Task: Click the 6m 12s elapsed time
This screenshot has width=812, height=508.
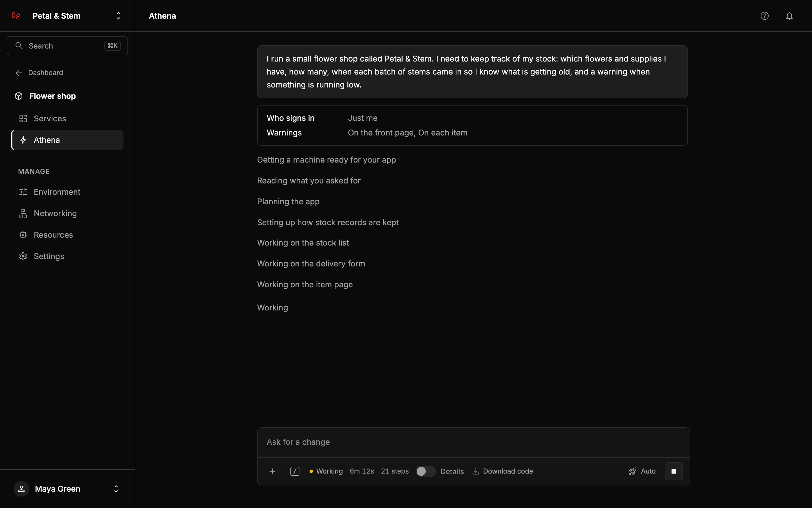Action: [x=362, y=471]
